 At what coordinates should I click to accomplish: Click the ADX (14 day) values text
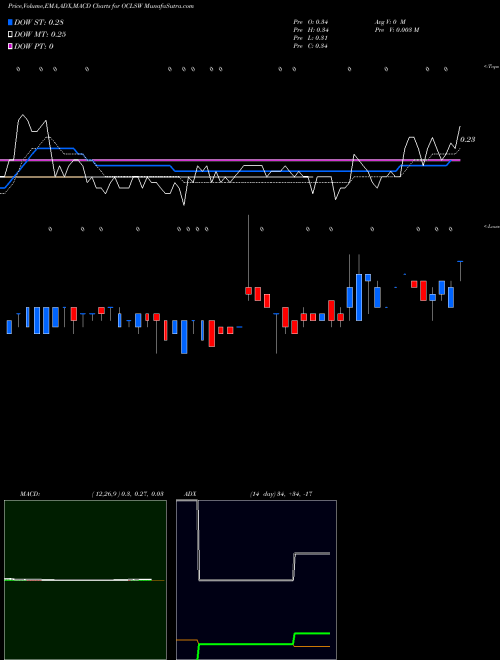pos(281,494)
